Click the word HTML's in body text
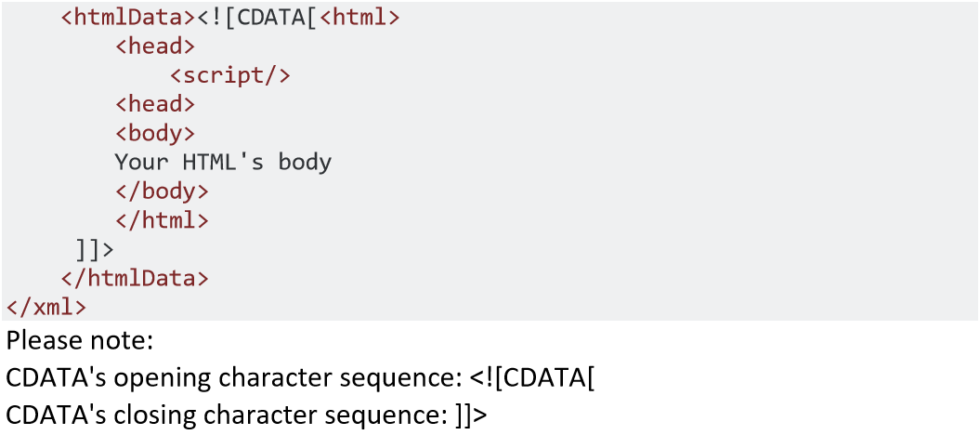The width and height of the screenshot is (980, 435). point(223,163)
